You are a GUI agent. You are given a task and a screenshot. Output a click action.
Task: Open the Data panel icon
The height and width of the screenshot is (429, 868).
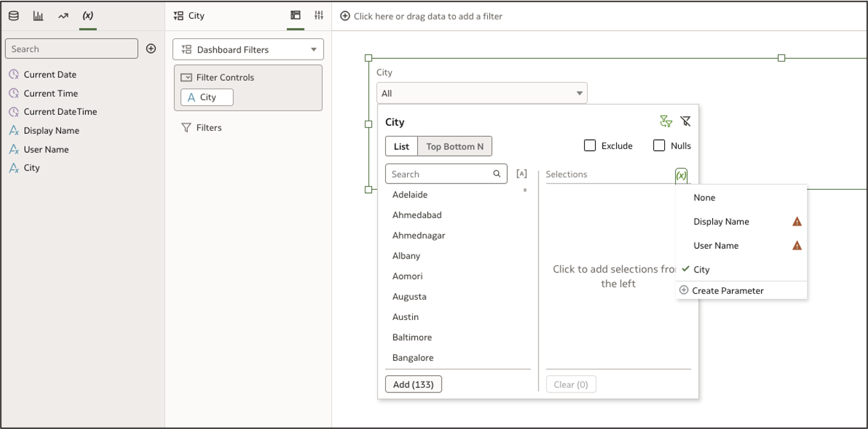(13, 15)
